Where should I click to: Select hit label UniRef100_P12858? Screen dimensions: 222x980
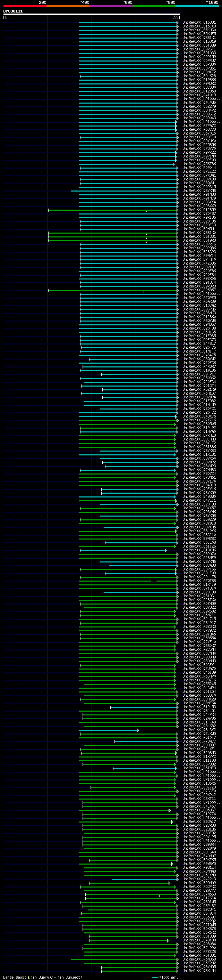[199, 91]
